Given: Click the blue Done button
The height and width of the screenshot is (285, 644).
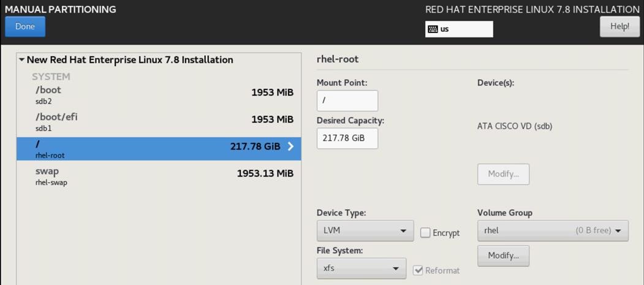Looking at the screenshot, I should tap(25, 27).
